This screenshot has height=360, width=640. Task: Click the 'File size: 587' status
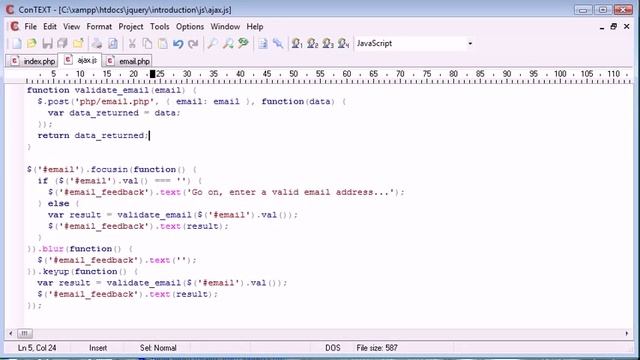(377, 348)
